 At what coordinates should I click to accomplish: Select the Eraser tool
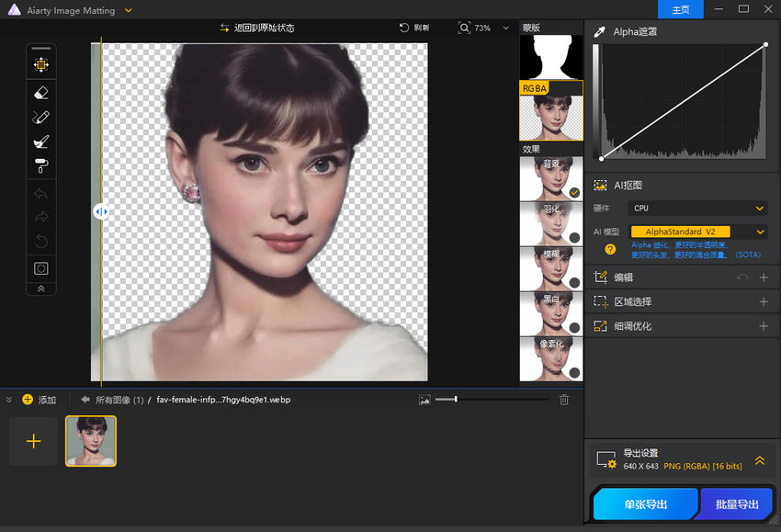tap(41, 93)
